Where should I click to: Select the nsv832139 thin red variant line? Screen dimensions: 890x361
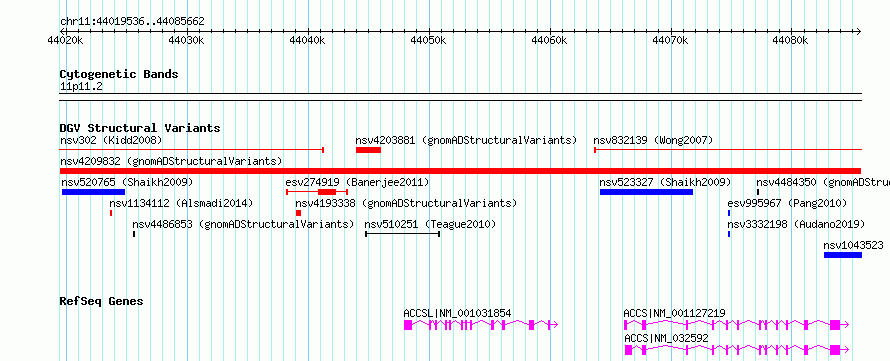click(728, 150)
